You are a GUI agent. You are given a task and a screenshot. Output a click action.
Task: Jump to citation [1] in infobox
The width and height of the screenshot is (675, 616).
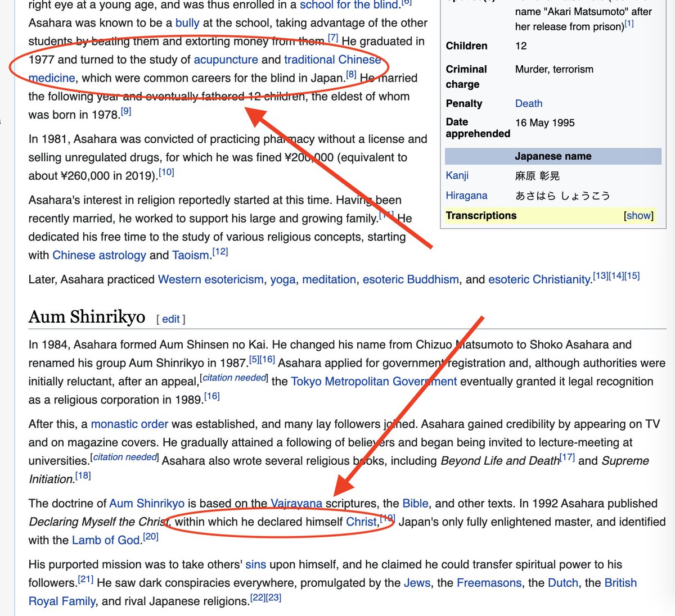629,24
